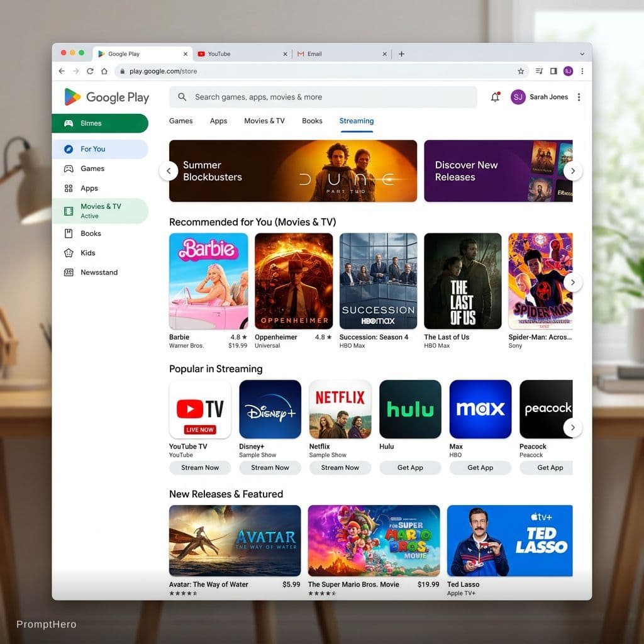Click the browser back arrow
This screenshot has height=644, width=644.
(62, 71)
